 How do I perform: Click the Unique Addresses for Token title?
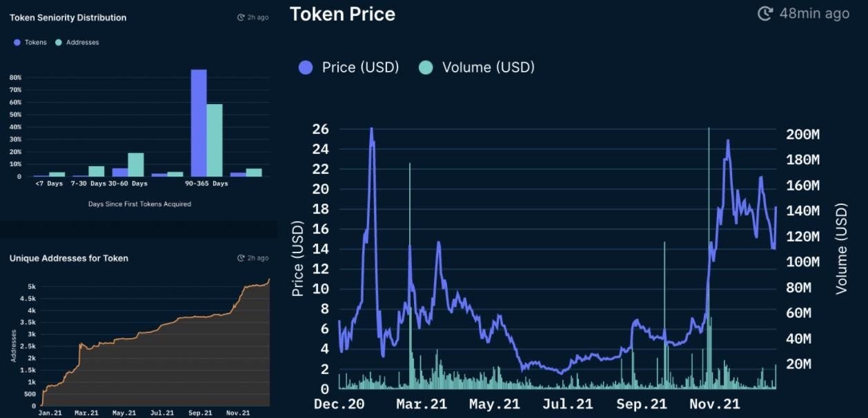[68, 258]
